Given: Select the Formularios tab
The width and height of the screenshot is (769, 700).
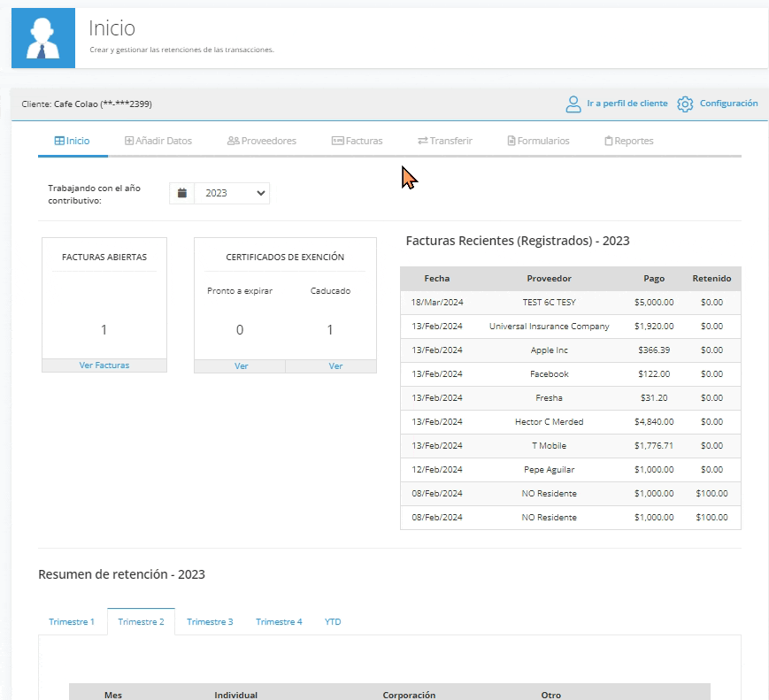Looking at the screenshot, I should pyautogui.click(x=539, y=141).
